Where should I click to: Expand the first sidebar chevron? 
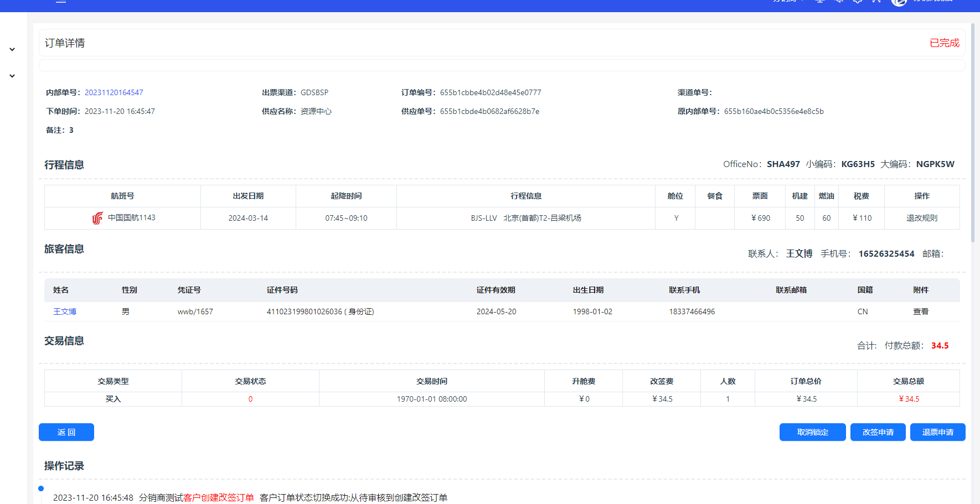12,50
